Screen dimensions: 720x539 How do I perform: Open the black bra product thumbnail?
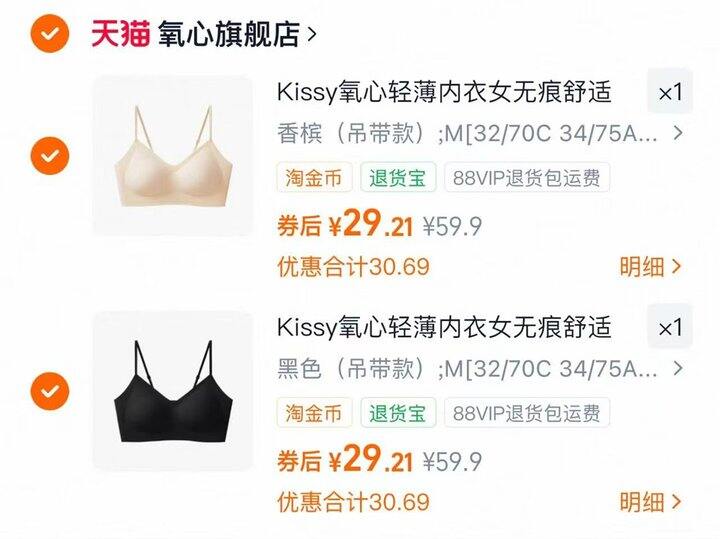(x=173, y=391)
